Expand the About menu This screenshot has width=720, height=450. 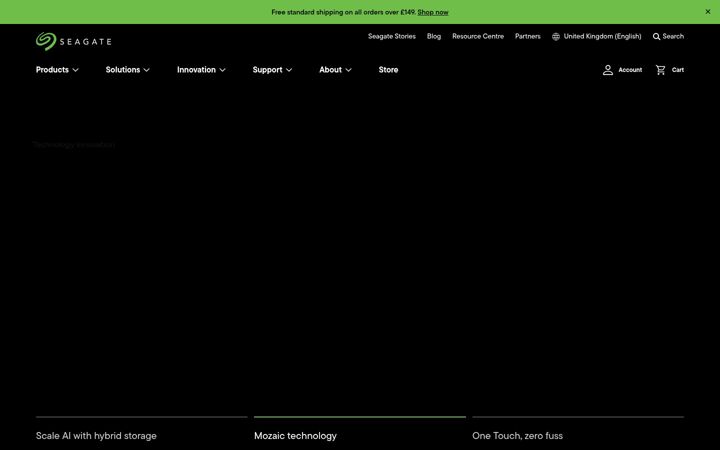coord(335,70)
